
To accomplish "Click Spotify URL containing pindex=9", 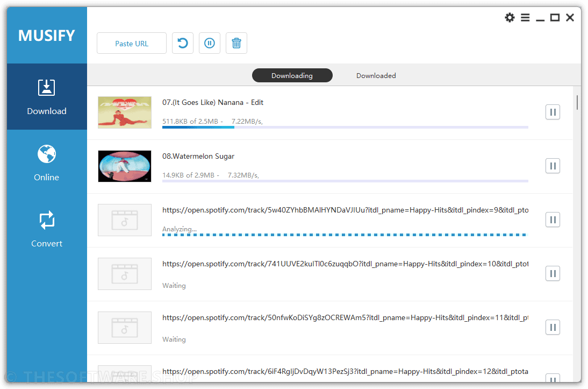I will (x=345, y=210).
